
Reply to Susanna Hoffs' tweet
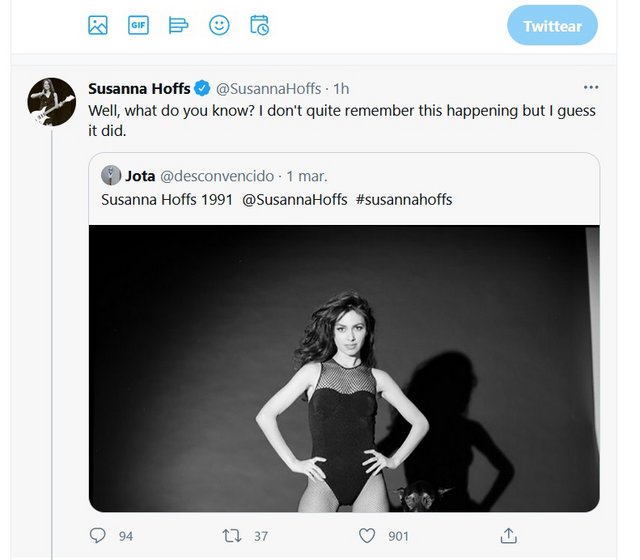[x=98, y=536]
